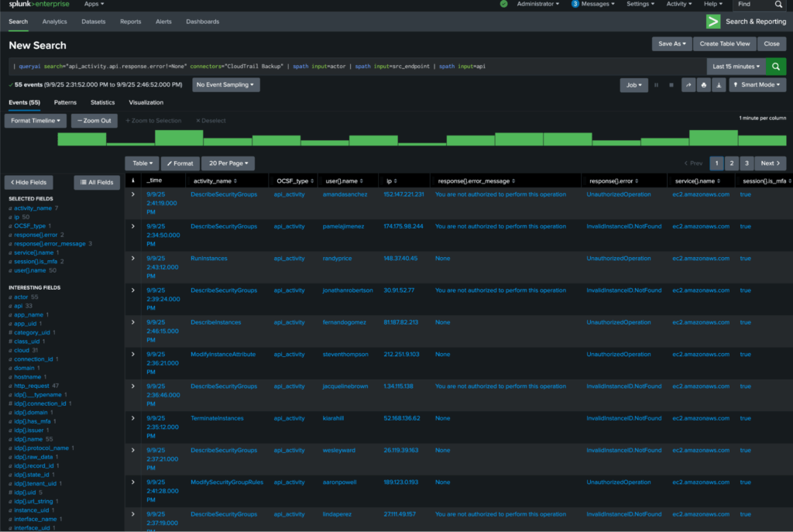Go to the Analytics nav tab

55,22
